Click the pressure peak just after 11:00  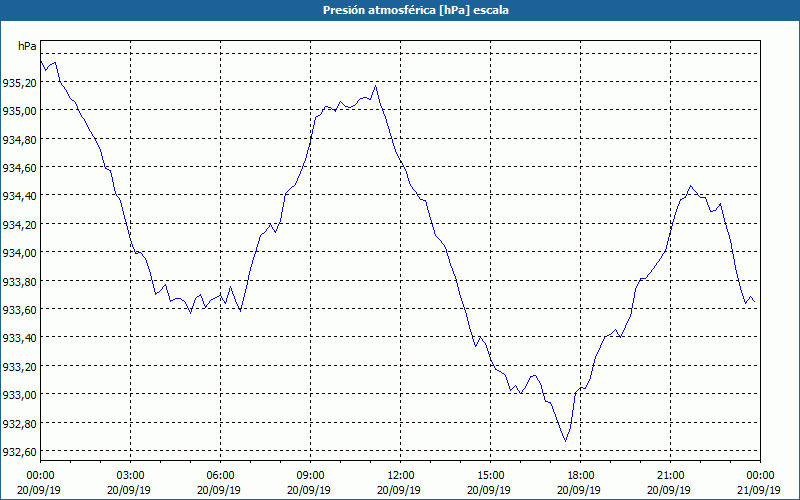point(376,86)
